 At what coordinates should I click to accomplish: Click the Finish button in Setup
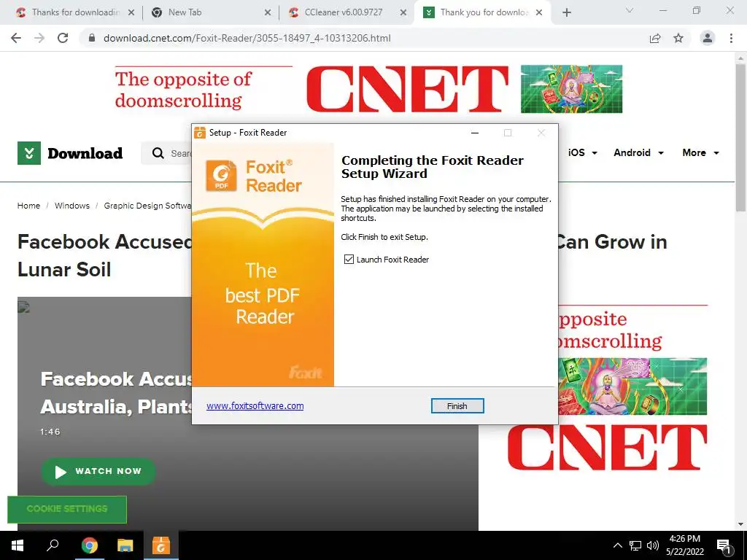pyautogui.click(x=457, y=406)
